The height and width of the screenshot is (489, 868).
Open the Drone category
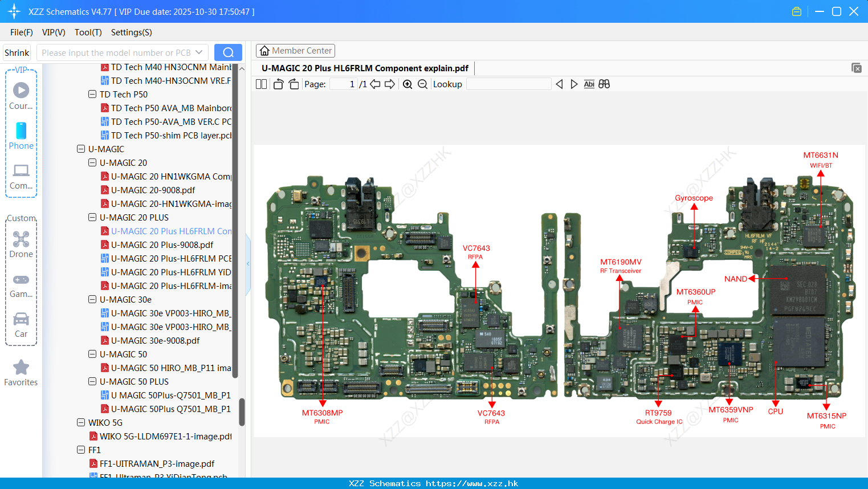21,244
